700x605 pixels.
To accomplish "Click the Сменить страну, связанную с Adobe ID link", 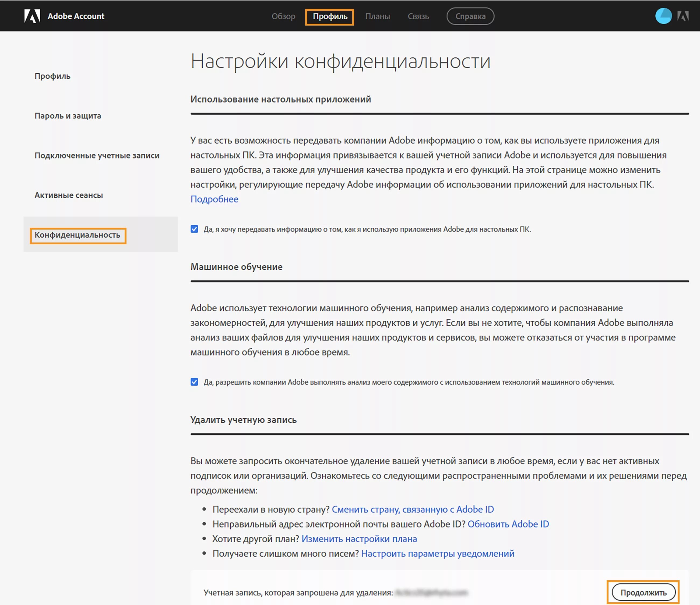I will pos(413,509).
